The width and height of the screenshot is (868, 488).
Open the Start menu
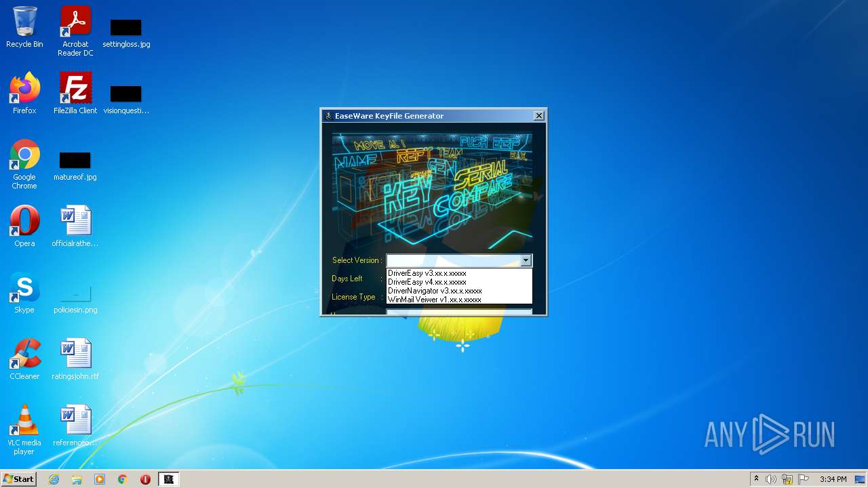click(18, 479)
